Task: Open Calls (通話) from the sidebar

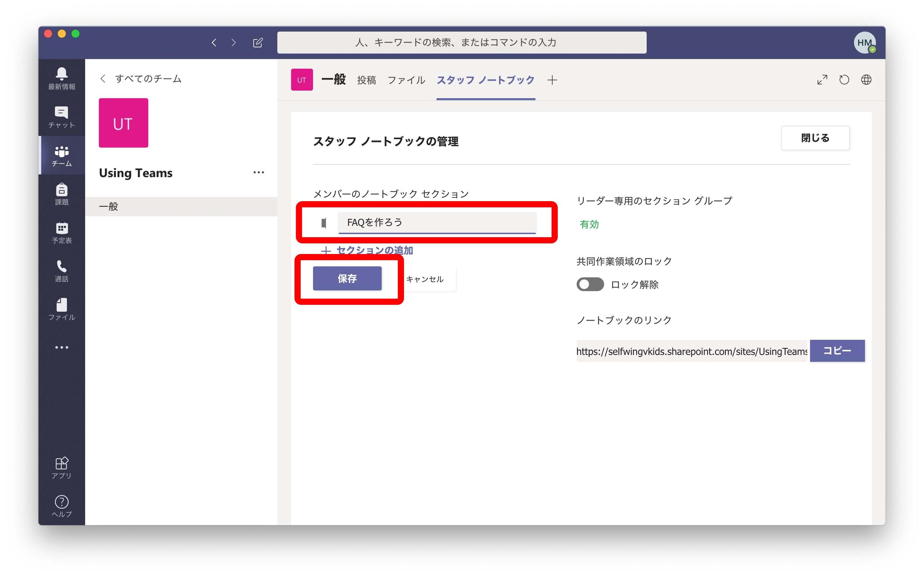Action: (61, 271)
